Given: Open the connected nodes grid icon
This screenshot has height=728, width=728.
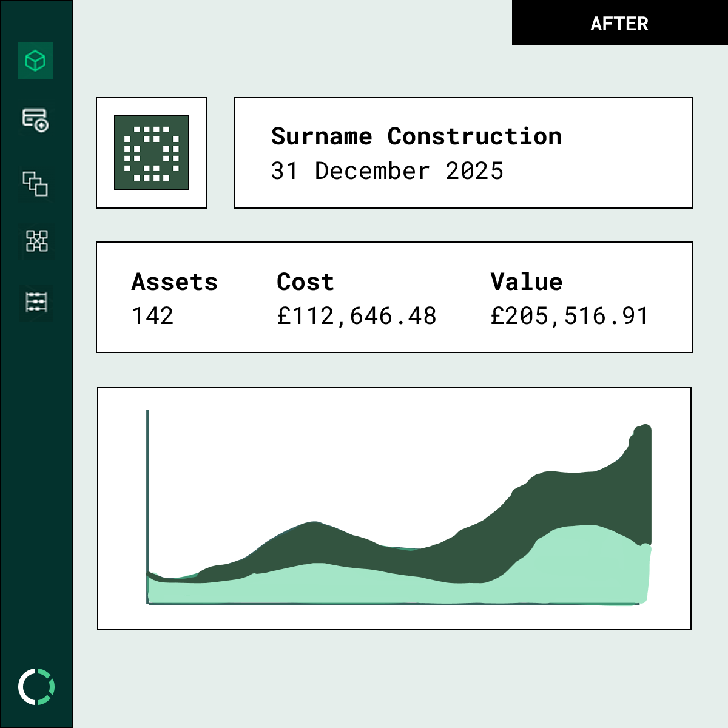Looking at the screenshot, I should pos(36,241).
